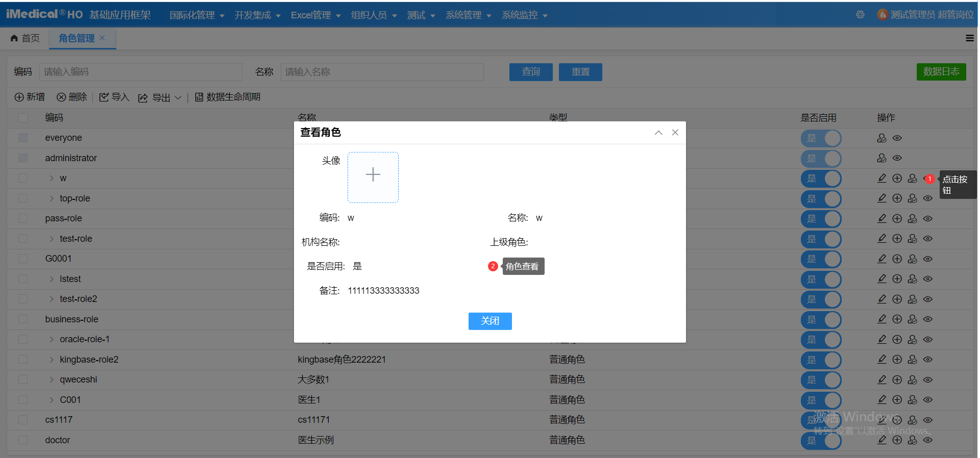This screenshot has width=980, height=458.
Task: Click the edit pencil icon for top-role
Action: (882, 198)
